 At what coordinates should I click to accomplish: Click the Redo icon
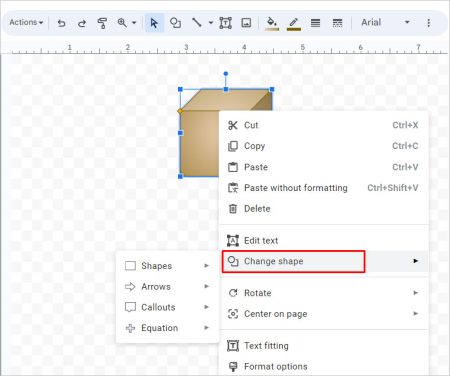[82, 23]
